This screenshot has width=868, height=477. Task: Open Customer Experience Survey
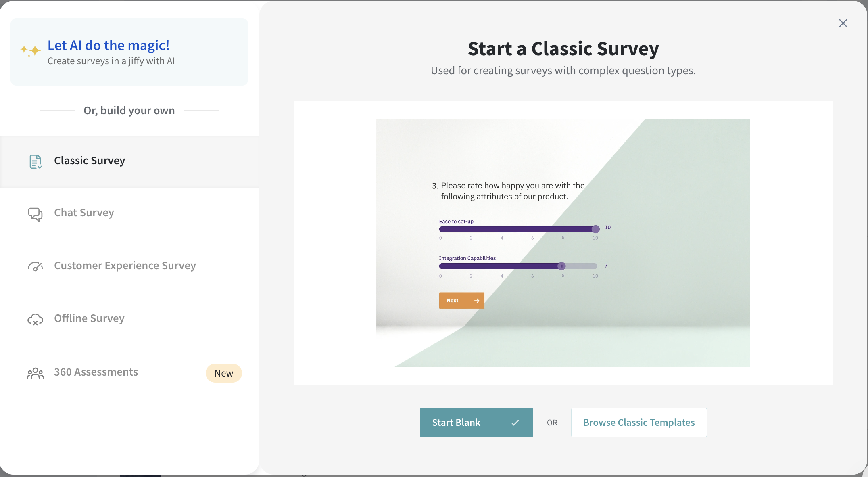[x=125, y=266]
